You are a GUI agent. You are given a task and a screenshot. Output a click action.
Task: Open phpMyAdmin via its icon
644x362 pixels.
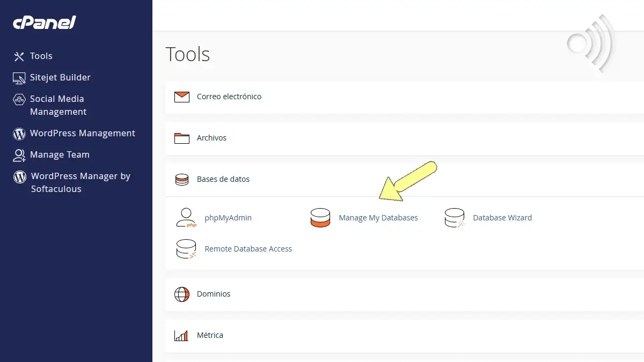(186, 217)
